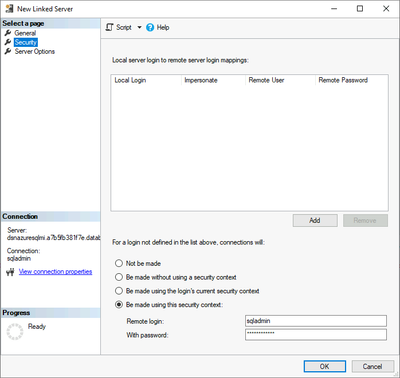Confirm with the OK button

325,366
